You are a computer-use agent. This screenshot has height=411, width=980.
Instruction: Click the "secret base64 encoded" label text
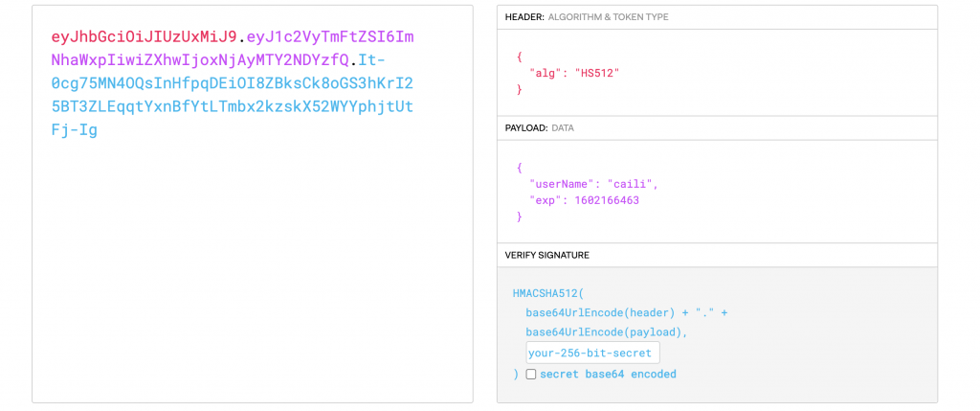click(x=608, y=375)
